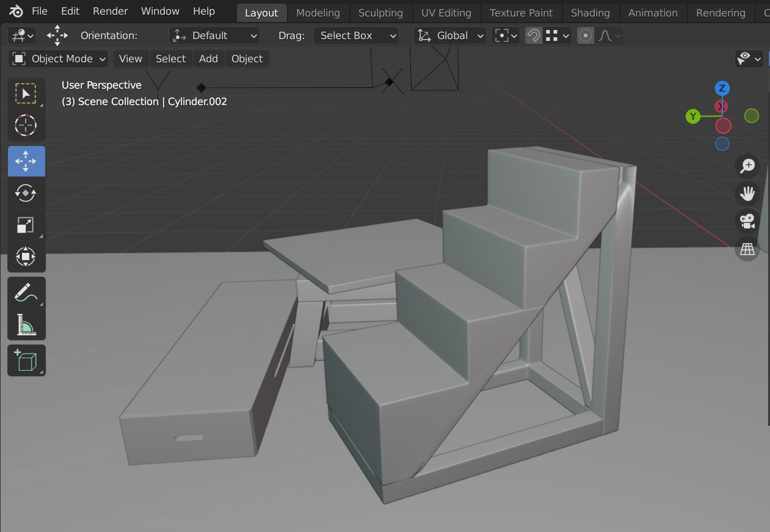The height and width of the screenshot is (532, 770).
Task: Open the Window menu
Action: [x=160, y=11]
